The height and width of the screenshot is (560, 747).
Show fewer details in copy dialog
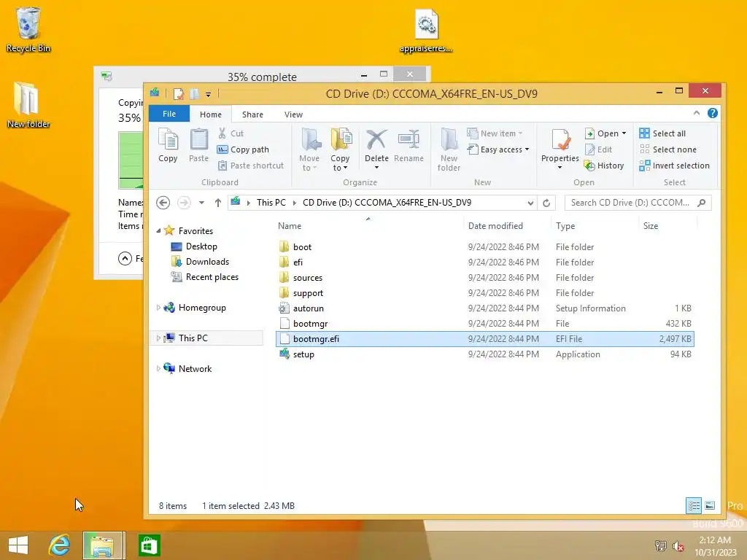point(125,259)
